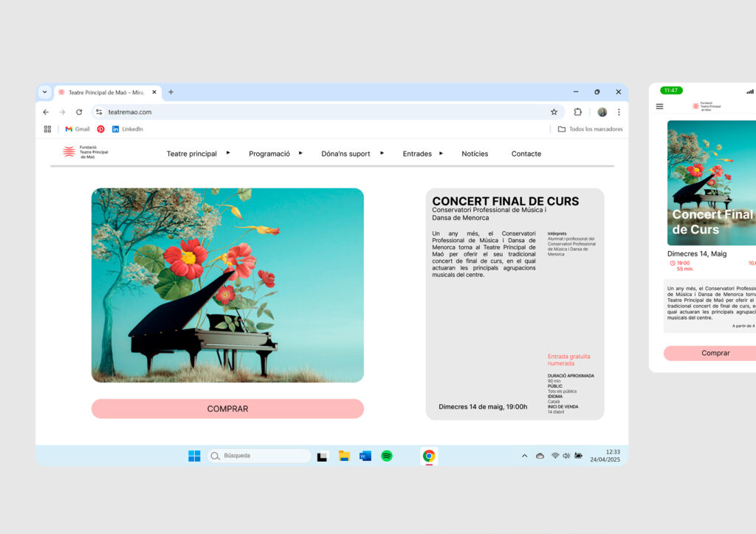Open the Chrome profile avatar
The height and width of the screenshot is (534, 756).
point(602,112)
